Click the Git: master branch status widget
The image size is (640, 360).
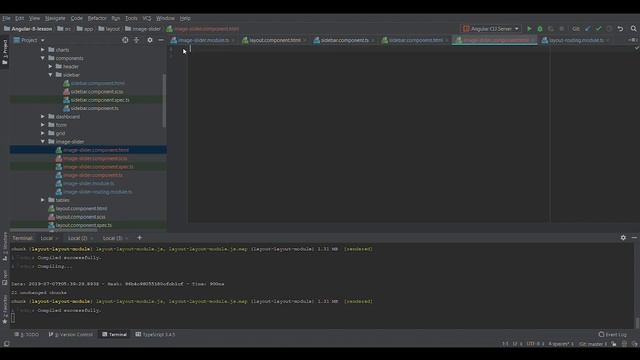[593, 344]
